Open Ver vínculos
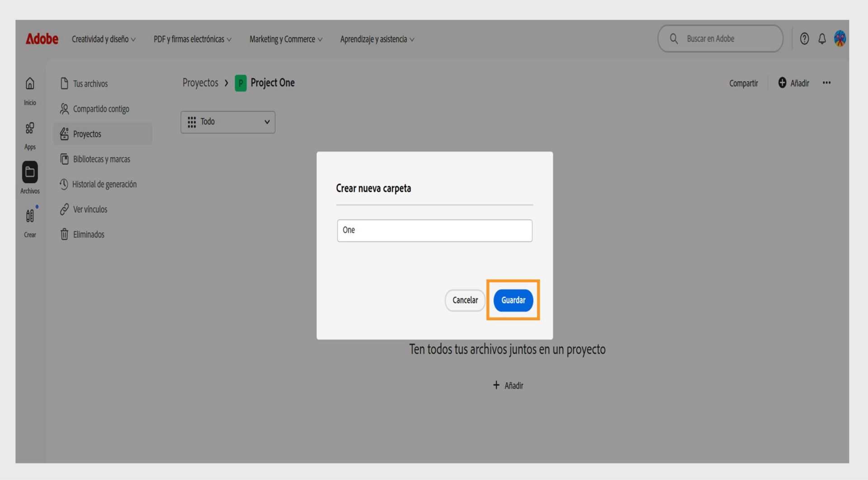Screen dimensions: 868x480 coord(90,209)
